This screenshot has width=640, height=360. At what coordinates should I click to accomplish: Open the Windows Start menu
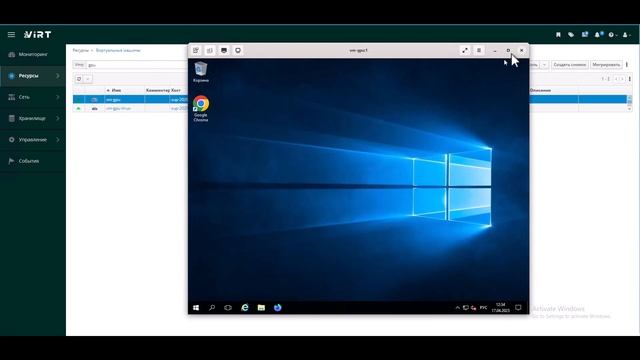[x=196, y=308]
